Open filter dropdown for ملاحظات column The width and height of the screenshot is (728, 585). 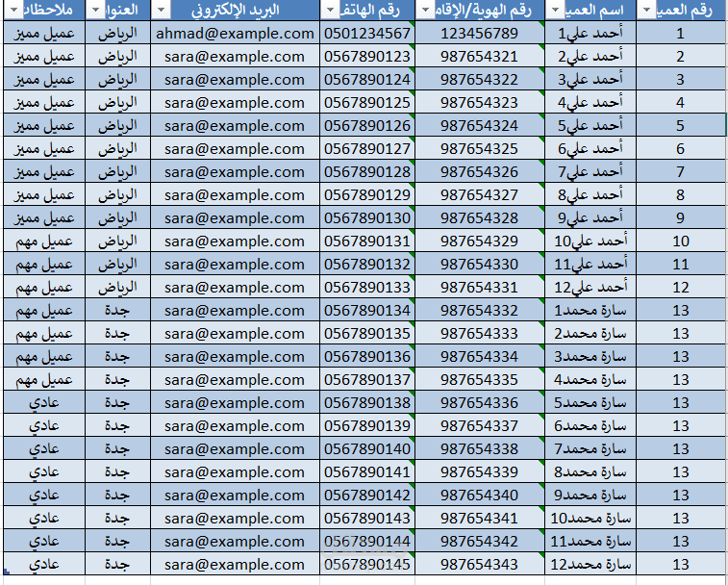pos(14,11)
